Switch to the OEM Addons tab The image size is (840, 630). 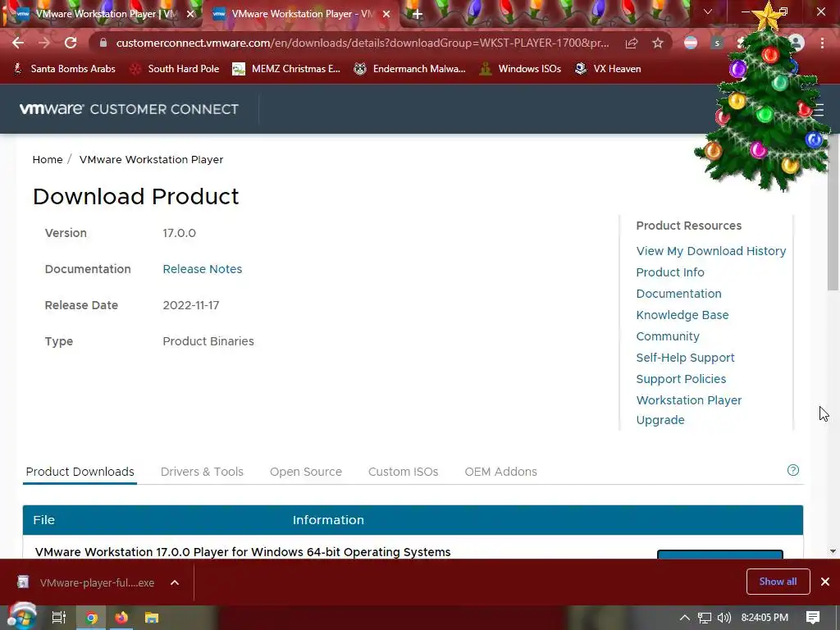pos(500,472)
